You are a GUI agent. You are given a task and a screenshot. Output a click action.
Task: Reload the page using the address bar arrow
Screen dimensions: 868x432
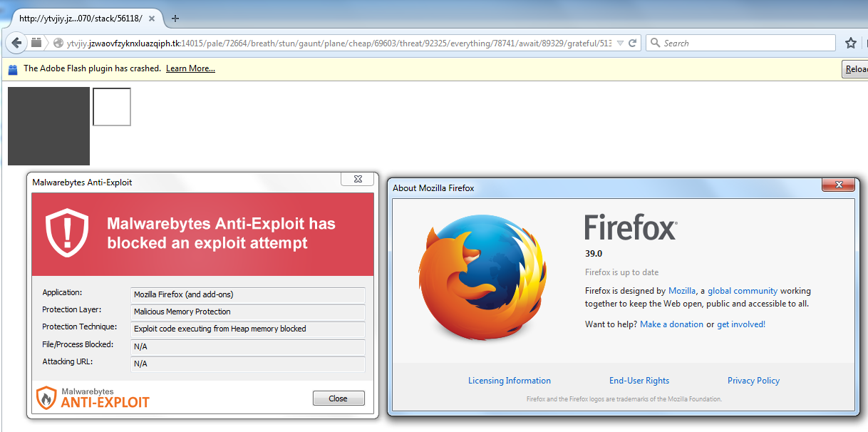point(633,43)
